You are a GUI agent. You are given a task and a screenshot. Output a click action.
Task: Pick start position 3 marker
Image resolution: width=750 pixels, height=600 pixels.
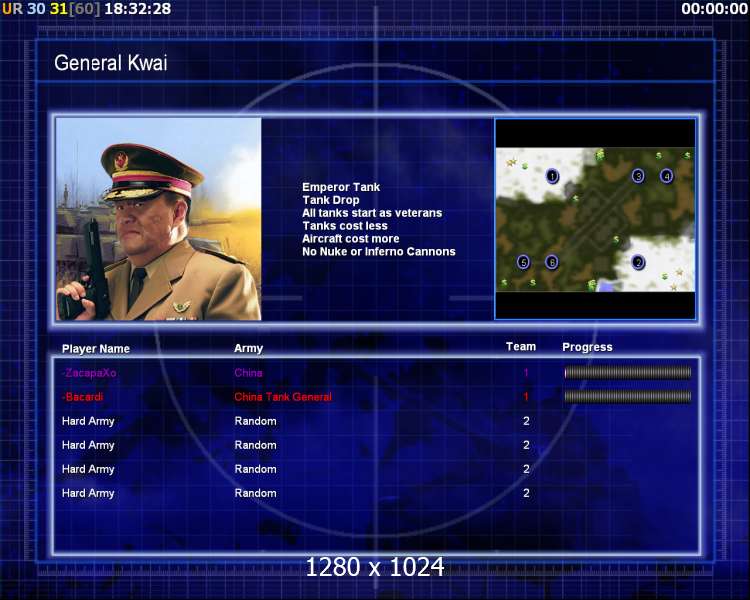pyautogui.click(x=638, y=176)
